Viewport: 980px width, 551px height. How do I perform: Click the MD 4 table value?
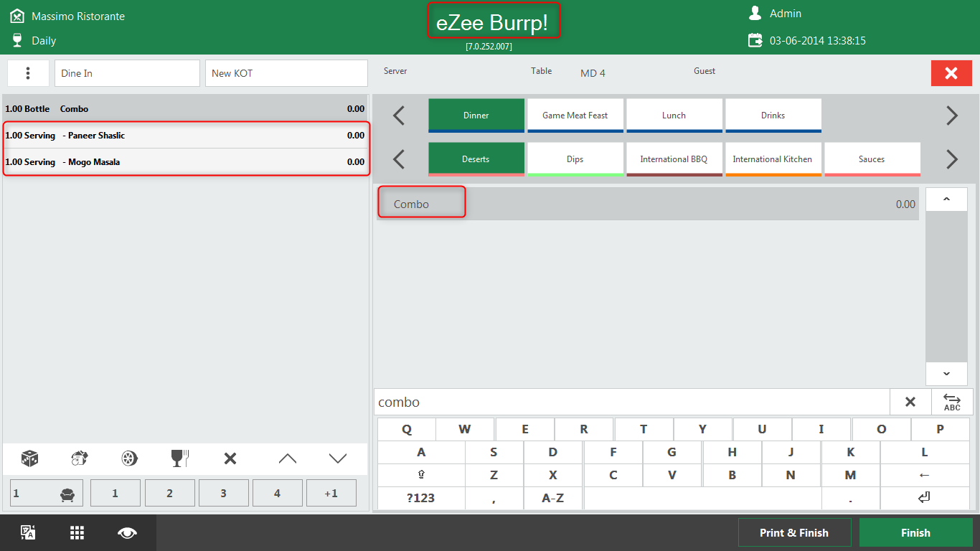click(593, 73)
